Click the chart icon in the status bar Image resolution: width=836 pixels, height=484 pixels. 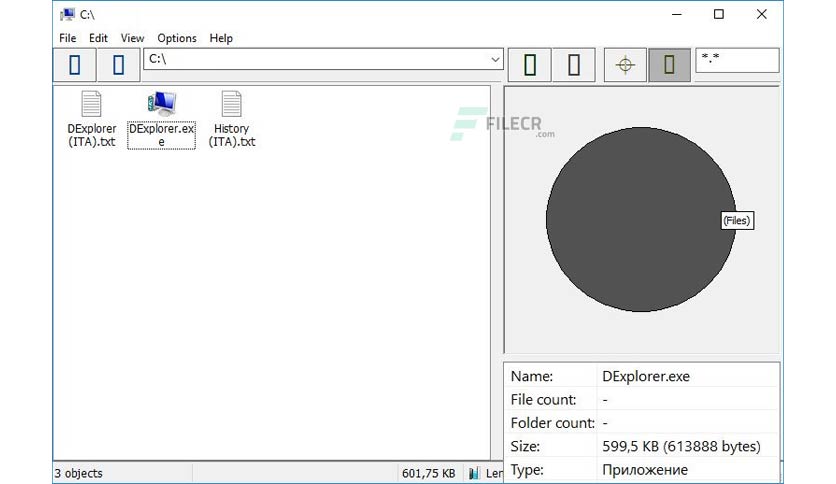click(473, 473)
